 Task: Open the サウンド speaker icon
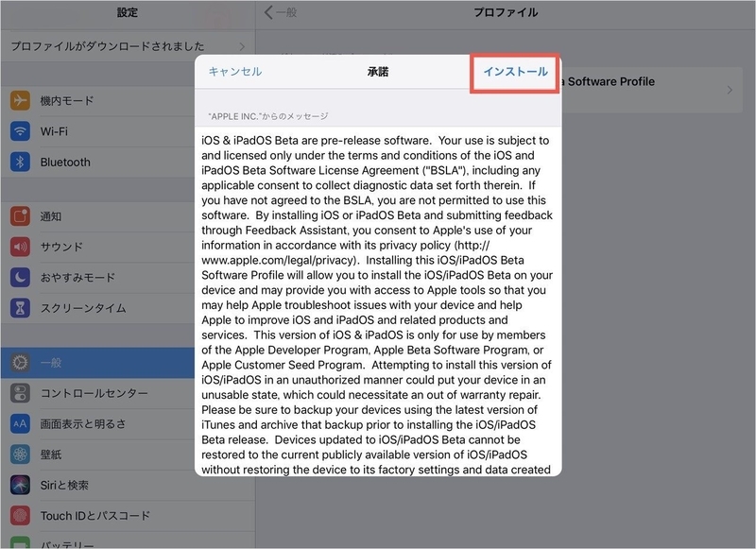pos(20,247)
